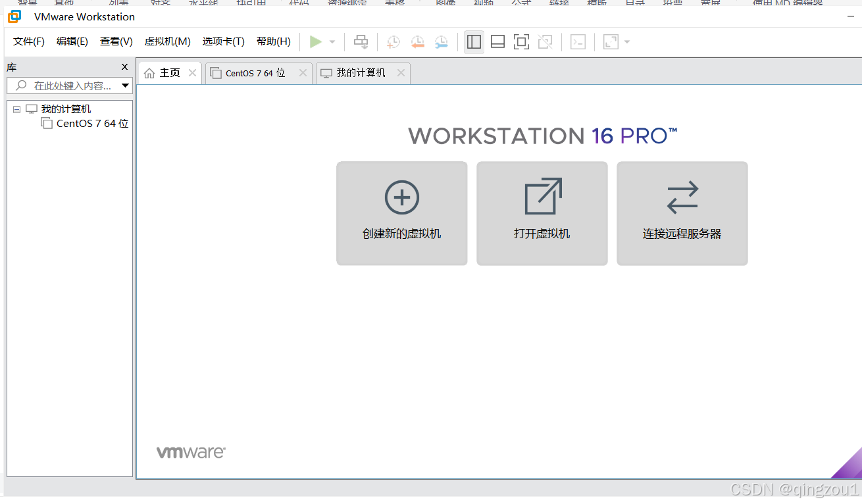The width and height of the screenshot is (862, 504).
Task: Click the console view toolbar icon
Action: coord(578,42)
